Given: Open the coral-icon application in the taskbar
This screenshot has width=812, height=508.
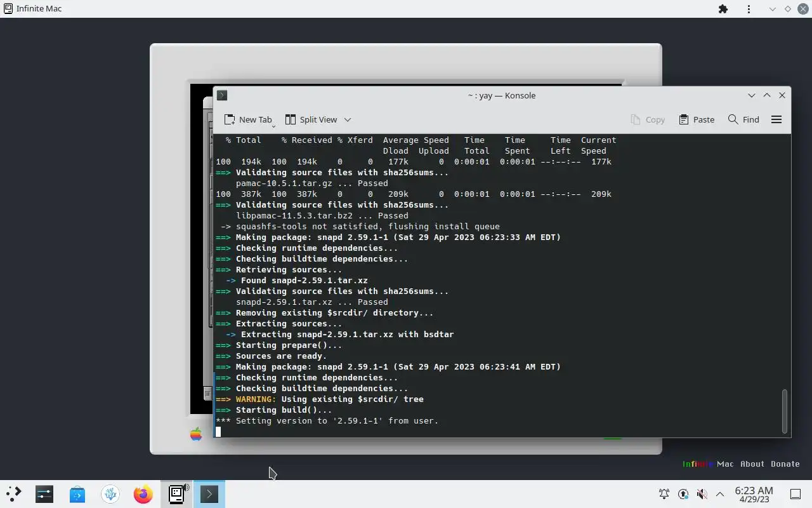Looking at the screenshot, I should [x=110, y=493].
